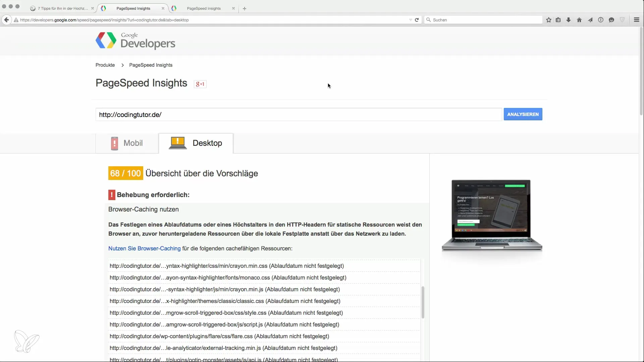This screenshot has height=362, width=644.
Task: Close the second PageSpeed Insights tab
Action: coord(233,8)
